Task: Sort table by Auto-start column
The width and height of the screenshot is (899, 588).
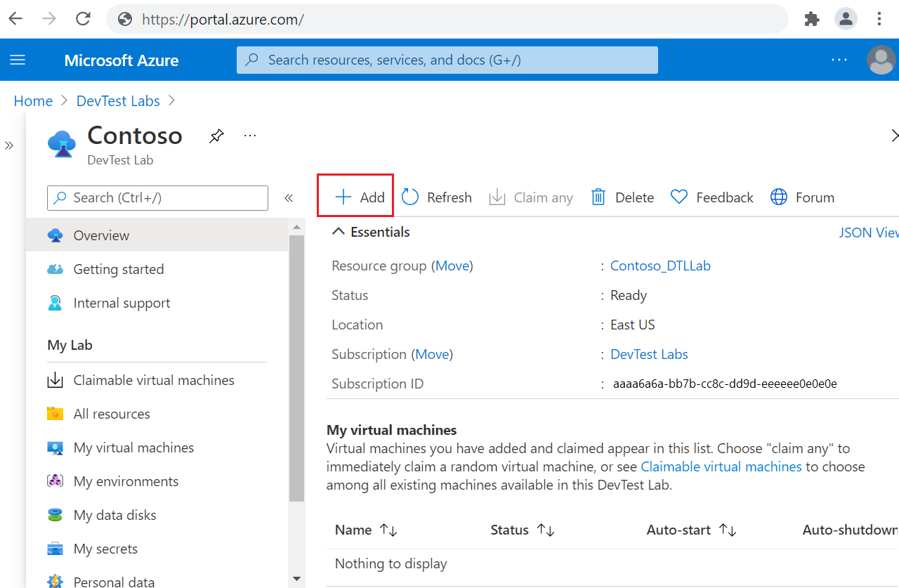Action: [692, 530]
